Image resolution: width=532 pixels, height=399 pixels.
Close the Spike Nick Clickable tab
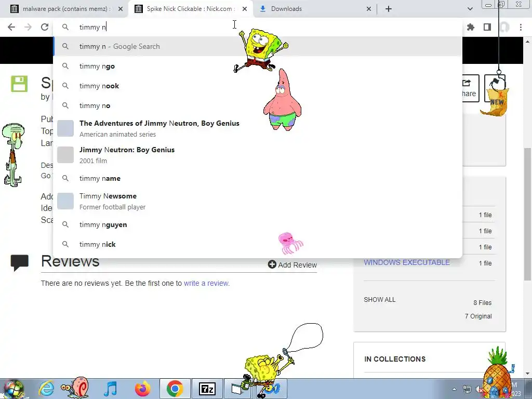[245, 9]
